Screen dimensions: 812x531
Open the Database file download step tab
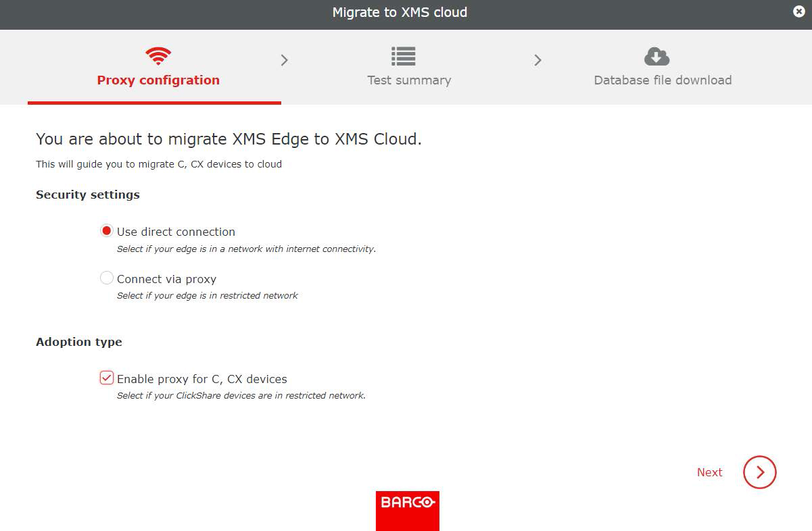coord(663,67)
